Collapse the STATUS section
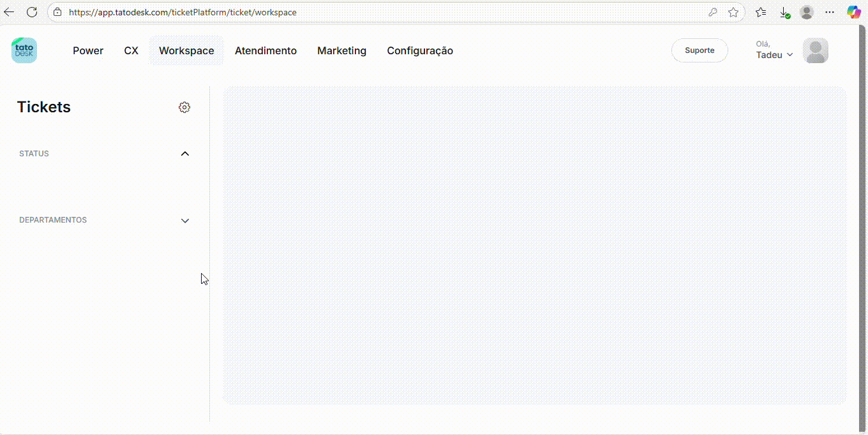This screenshot has height=435, width=868. (185, 154)
